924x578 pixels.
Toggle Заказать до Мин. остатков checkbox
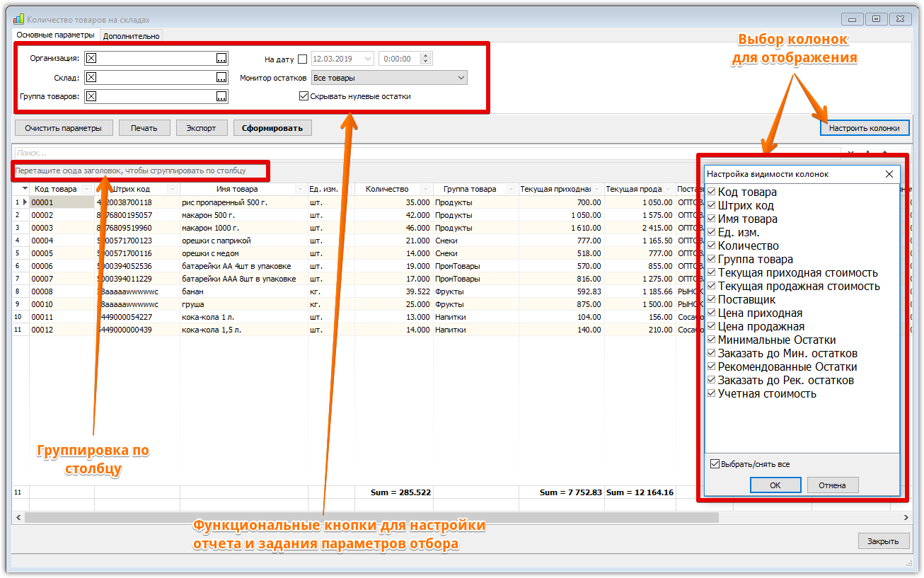point(712,354)
